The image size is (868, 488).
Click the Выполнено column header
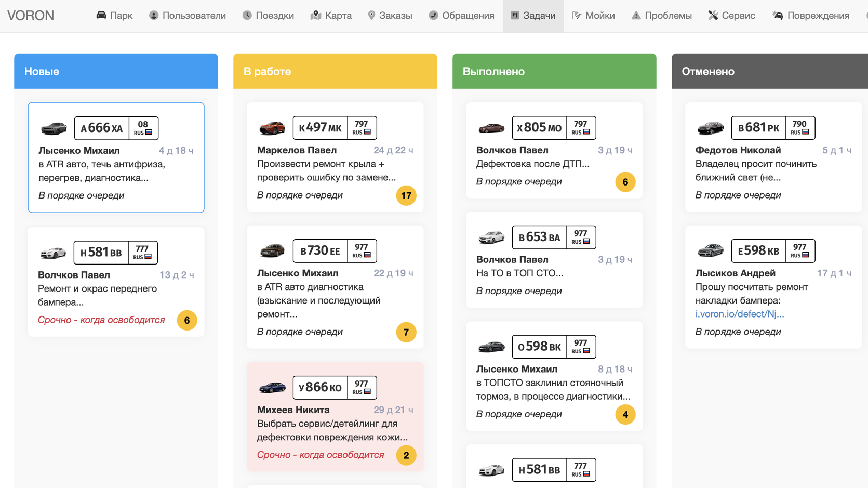point(554,71)
